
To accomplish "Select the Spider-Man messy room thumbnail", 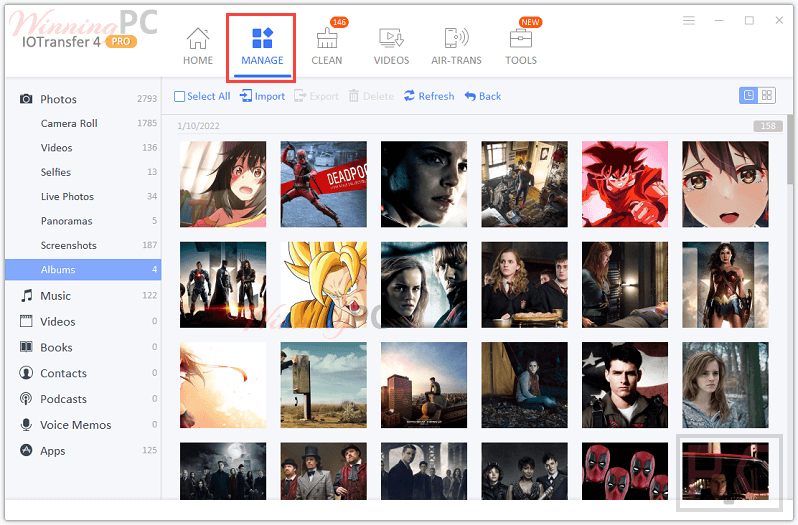I will coord(525,184).
